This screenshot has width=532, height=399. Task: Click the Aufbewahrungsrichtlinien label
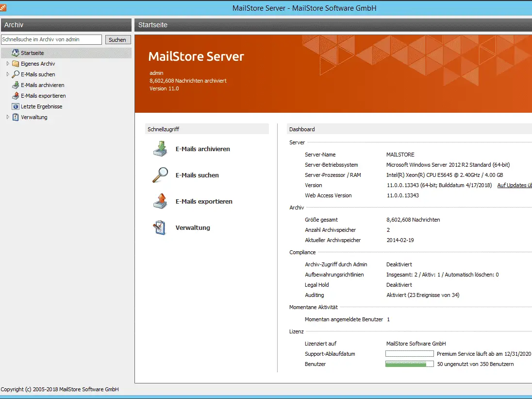[334, 275]
